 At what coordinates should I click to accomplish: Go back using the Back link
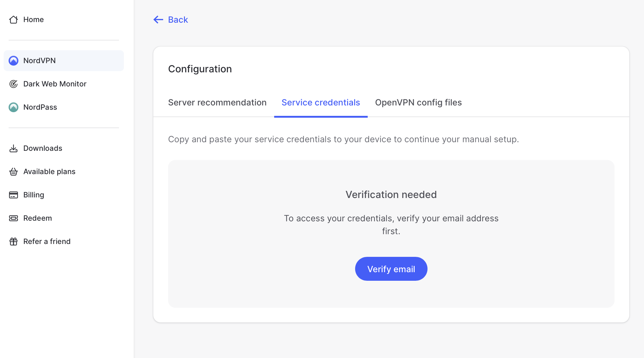pyautogui.click(x=178, y=20)
